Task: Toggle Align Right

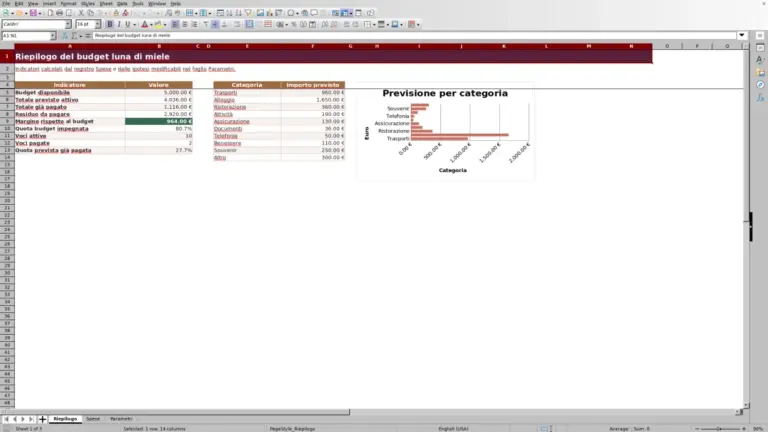Action: [x=194, y=24]
